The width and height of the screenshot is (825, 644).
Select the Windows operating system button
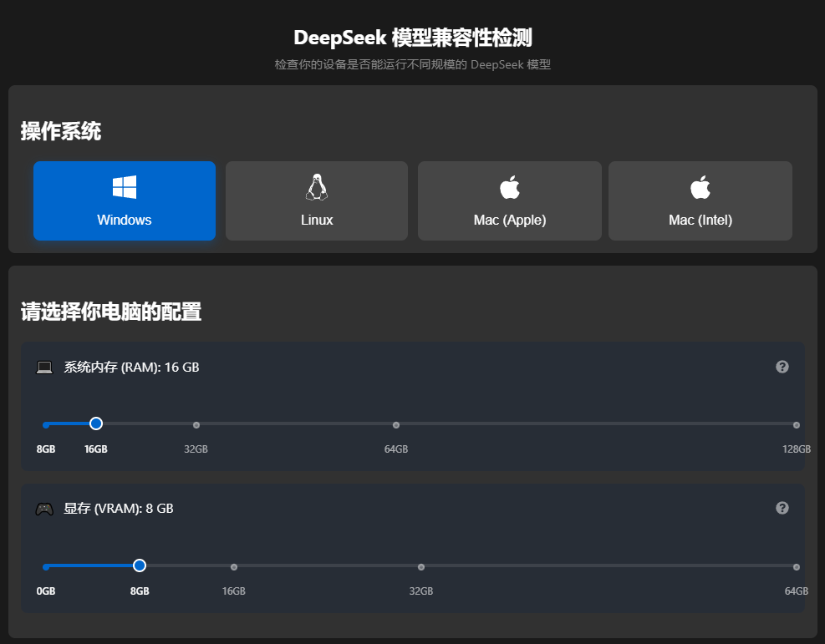pyautogui.click(x=125, y=200)
